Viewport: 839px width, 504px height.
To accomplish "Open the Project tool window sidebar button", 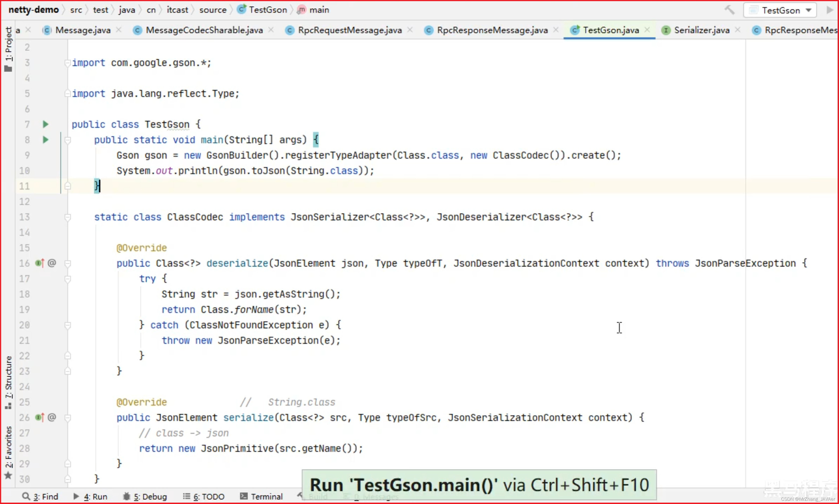I will [x=8, y=49].
